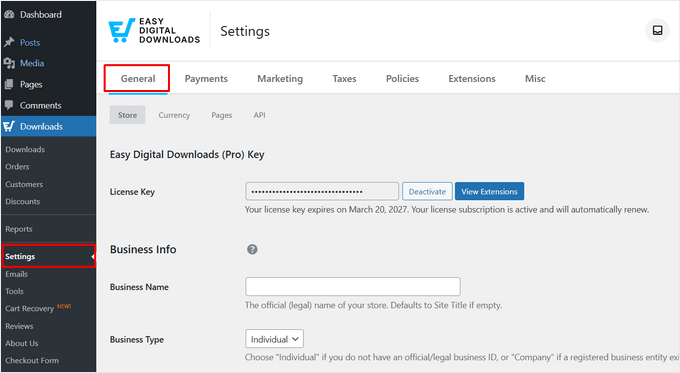This screenshot has height=373, width=680.
Task: Open the Policies tab
Action: tap(402, 79)
